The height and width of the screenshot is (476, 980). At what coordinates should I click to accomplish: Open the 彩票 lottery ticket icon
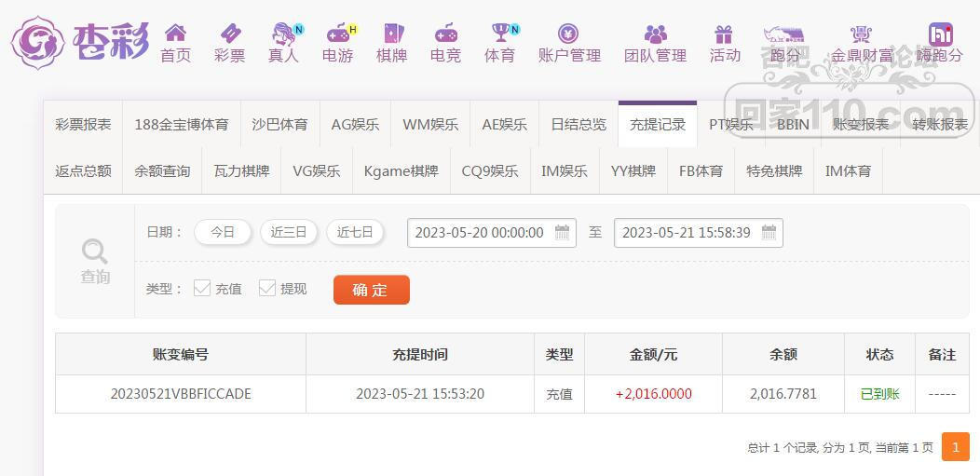[x=229, y=34]
